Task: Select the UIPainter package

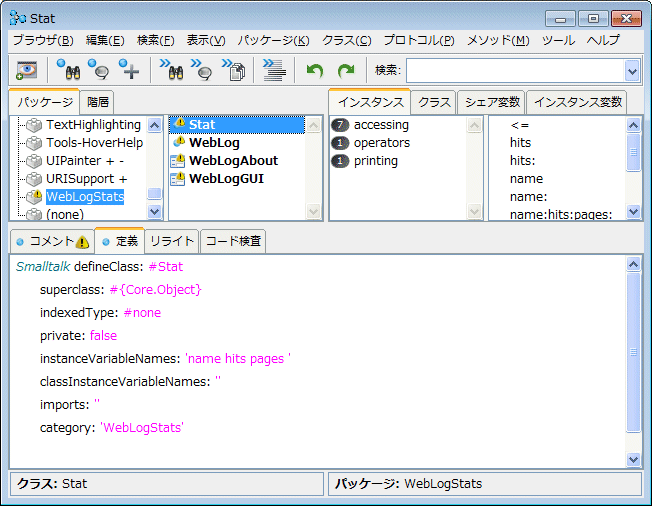Action: [85, 161]
